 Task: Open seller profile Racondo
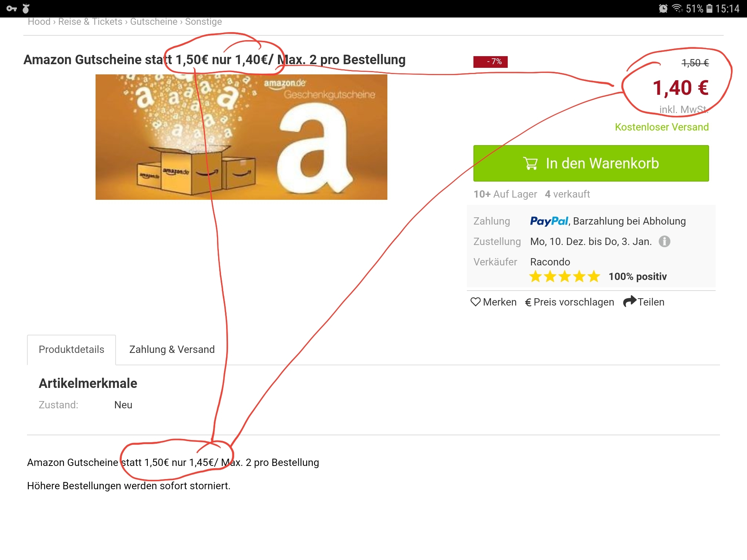(550, 262)
